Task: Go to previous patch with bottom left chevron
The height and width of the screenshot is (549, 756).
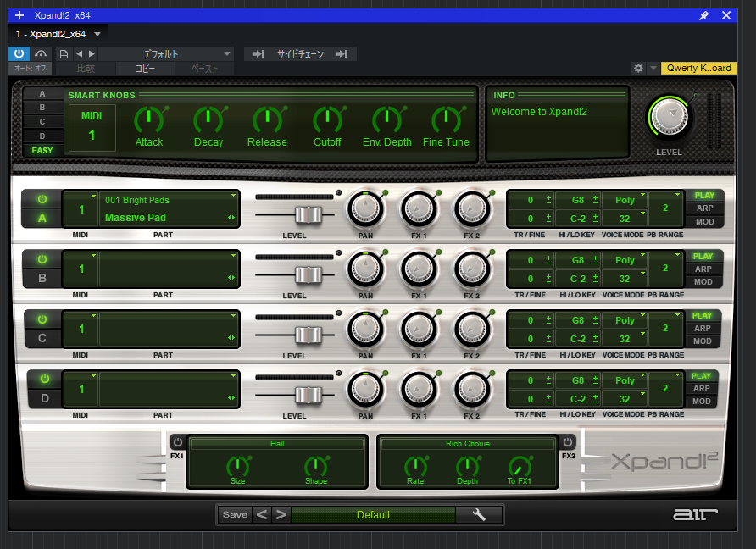Action: click(262, 515)
